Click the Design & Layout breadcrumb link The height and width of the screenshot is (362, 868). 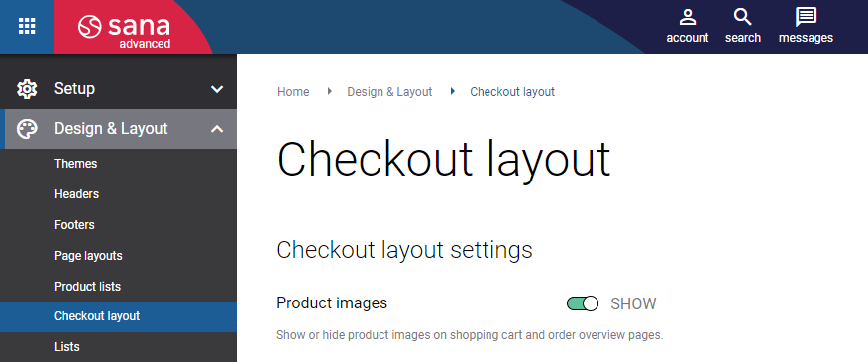pos(389,92)
